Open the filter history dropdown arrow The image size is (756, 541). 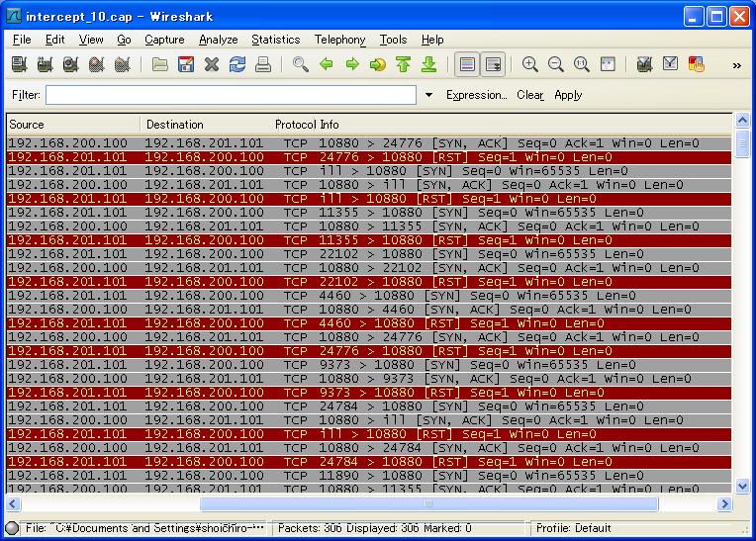(x=428, y=95)
